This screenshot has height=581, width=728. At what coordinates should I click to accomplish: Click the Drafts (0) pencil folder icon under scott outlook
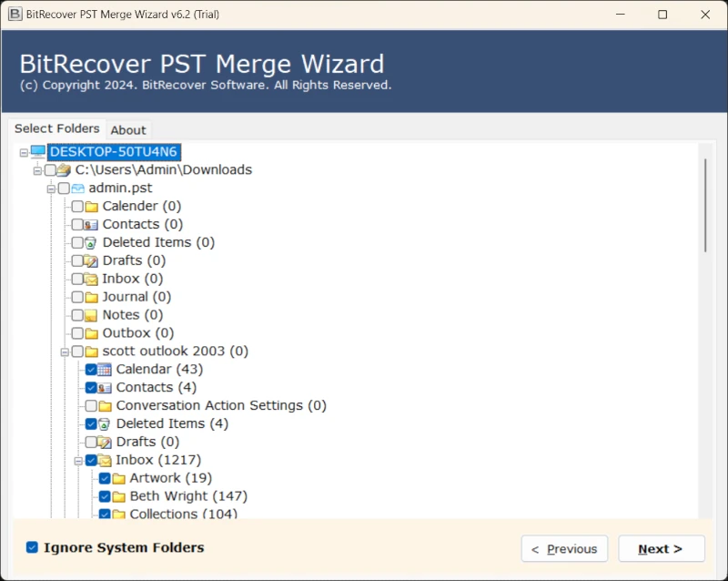105,442
